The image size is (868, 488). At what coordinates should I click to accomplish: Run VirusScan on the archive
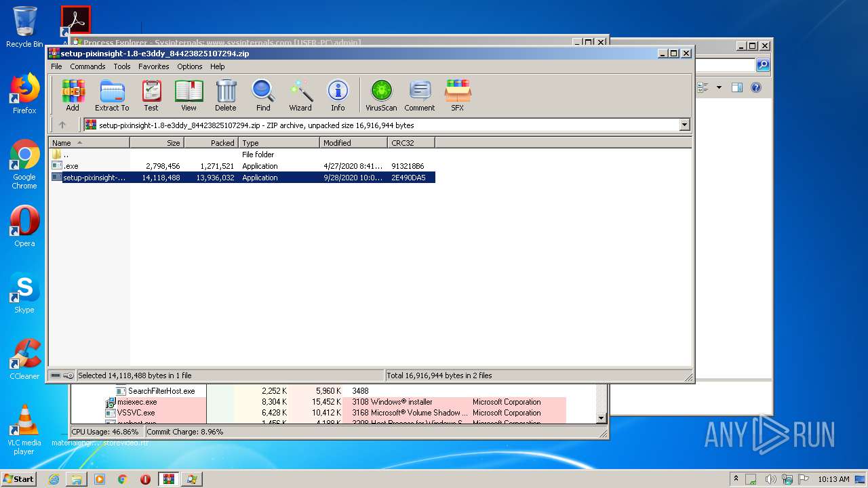pyautogui.click(x=381, y=95)
